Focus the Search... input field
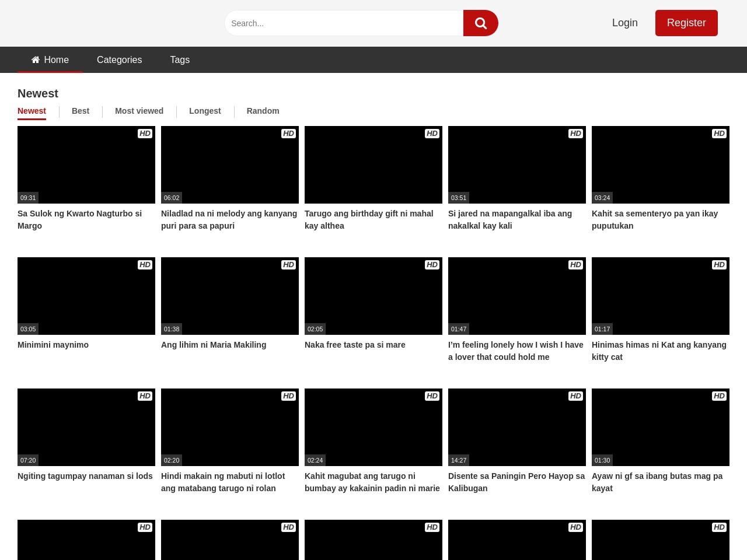 click(x=344, y=23)
